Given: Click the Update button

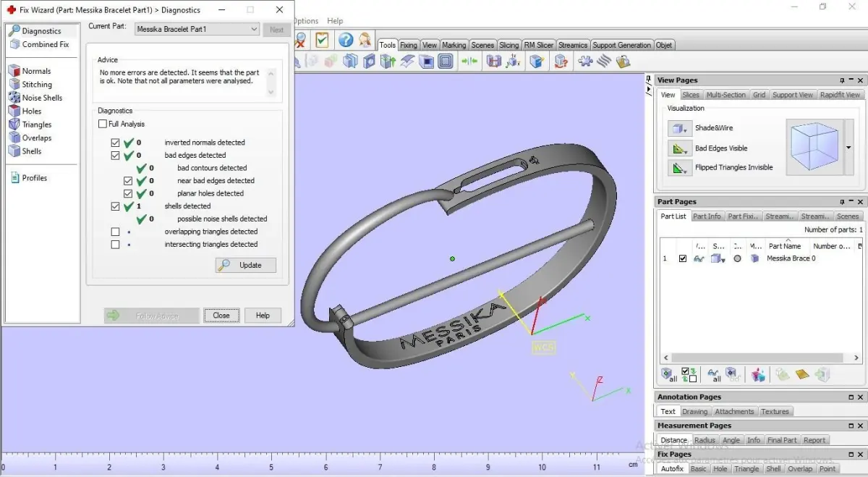Looking at the screenshot, I should [246, 266].
